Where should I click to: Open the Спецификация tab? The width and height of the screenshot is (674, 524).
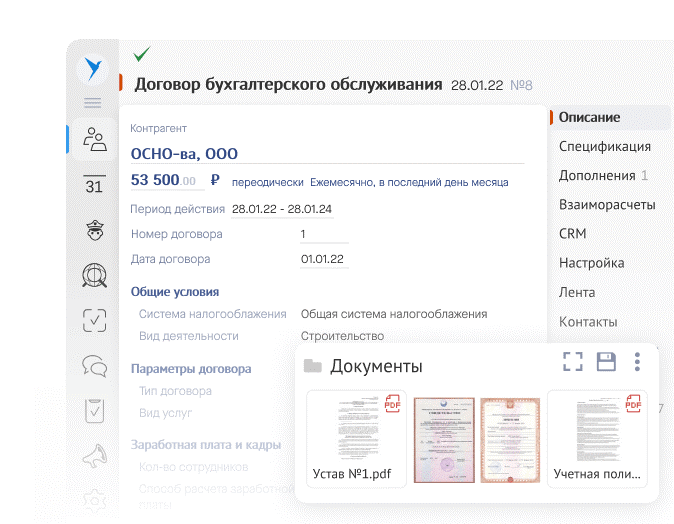coord(605,147)
